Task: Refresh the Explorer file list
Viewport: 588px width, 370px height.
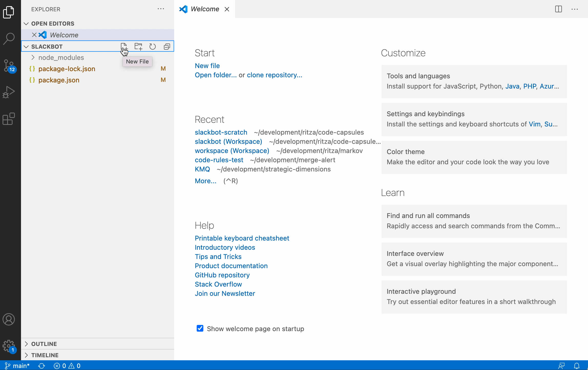Action: click(x=153, y=46)
